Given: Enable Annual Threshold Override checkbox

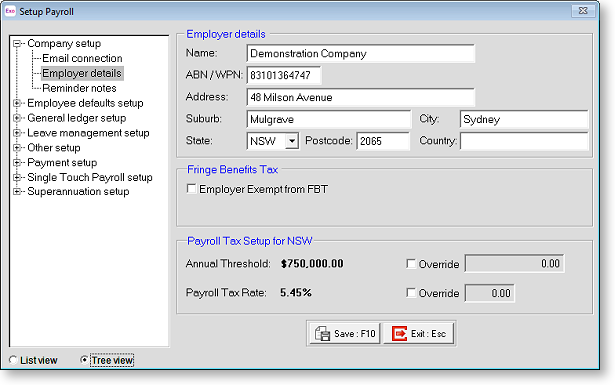Looking at the screenshot, I should [x=411, y=264].
